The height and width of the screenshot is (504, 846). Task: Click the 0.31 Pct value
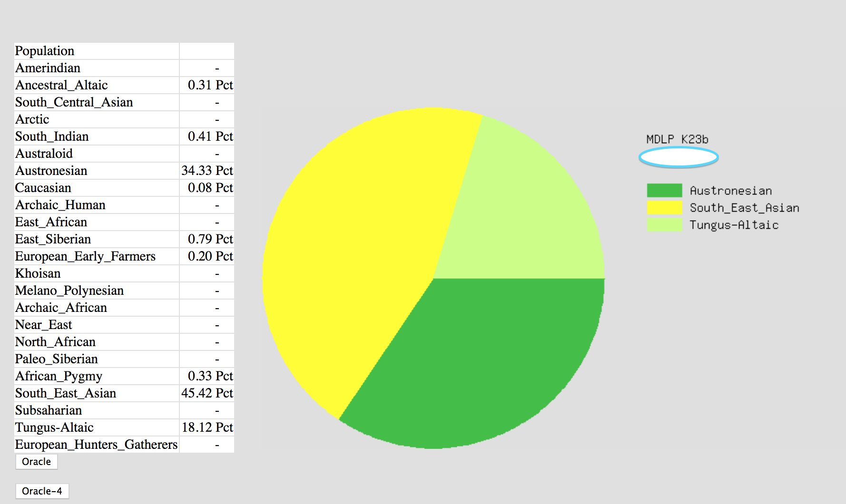pos(210,85)
